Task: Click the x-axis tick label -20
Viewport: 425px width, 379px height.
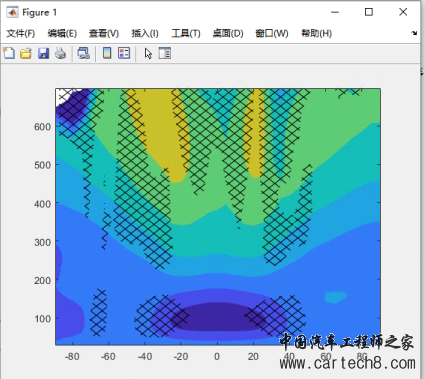Action: [181, 357]
